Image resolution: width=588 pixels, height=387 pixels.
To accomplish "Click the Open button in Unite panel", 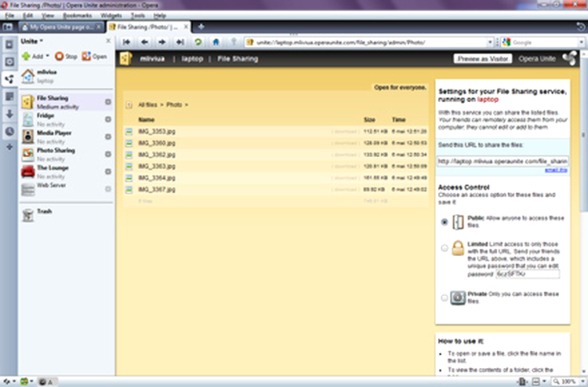I will click(95, 57).
